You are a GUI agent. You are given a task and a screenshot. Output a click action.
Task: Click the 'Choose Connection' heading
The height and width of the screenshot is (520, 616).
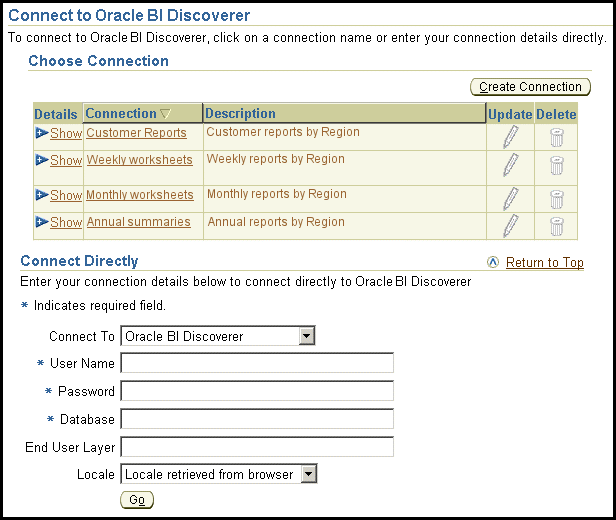[x=99, y=61]
